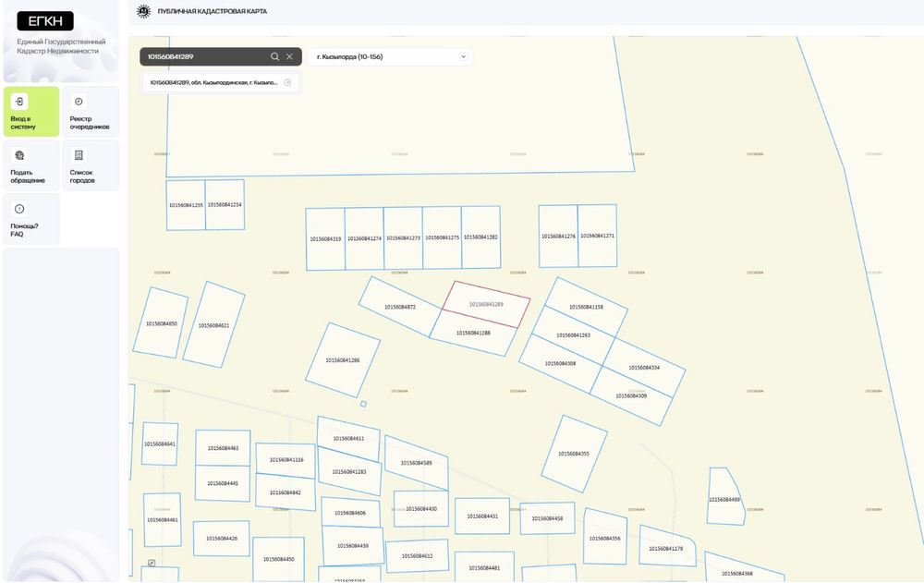Select parcel 10156084606
The image size is (924, 583).
pos(350,513)
